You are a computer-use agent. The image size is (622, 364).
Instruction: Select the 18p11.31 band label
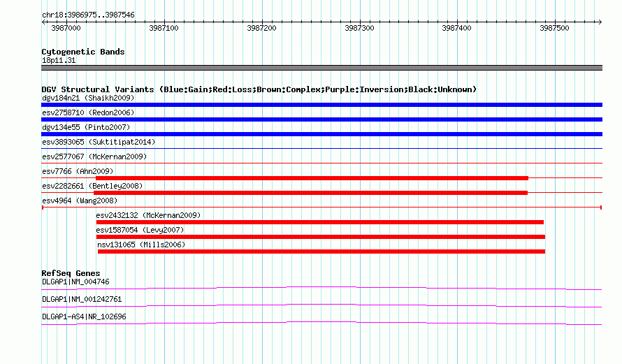(x=59, y=60)
